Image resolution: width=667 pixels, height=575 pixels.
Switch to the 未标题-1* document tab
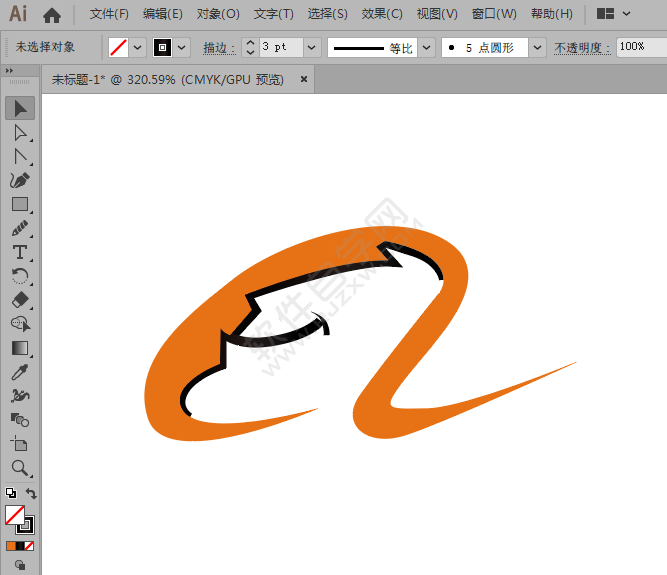click(168, 80)
